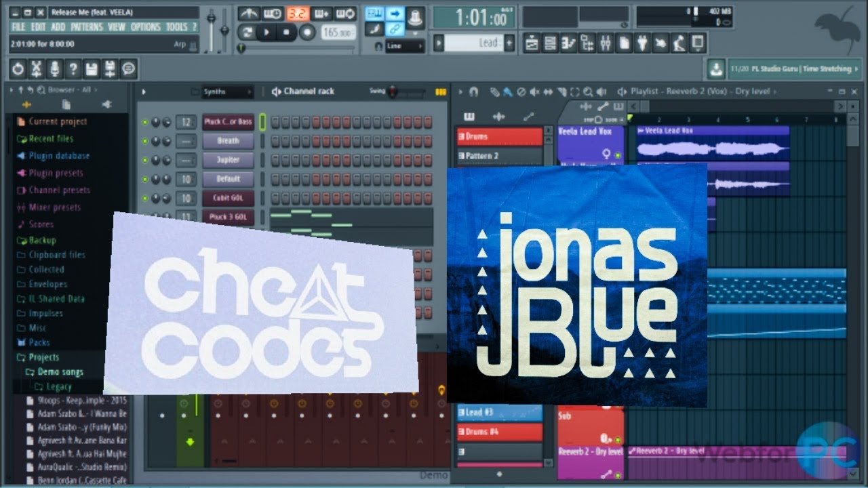Switch pattern/song mode button
The height and width of the screenshot is (488, 868).
tap(247, 32)
